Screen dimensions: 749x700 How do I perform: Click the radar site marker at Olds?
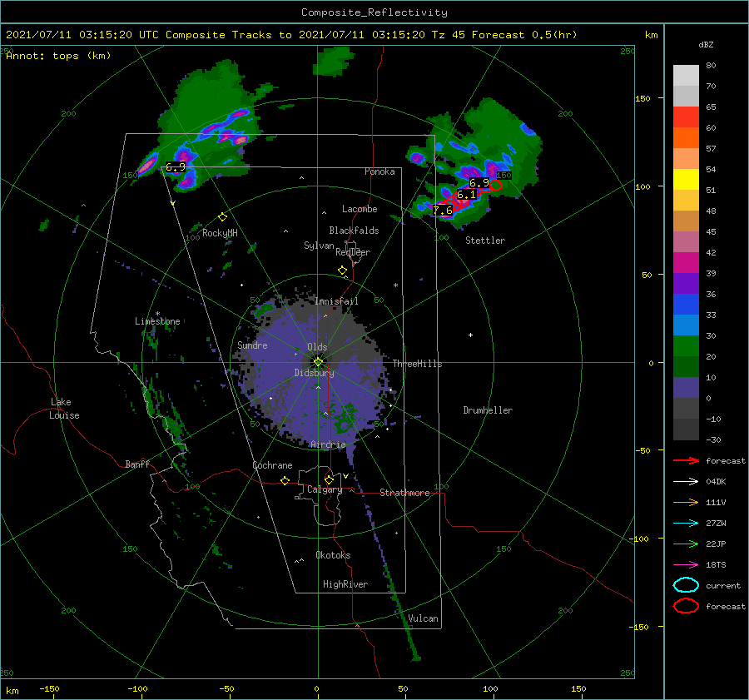(x=318, y=362)
